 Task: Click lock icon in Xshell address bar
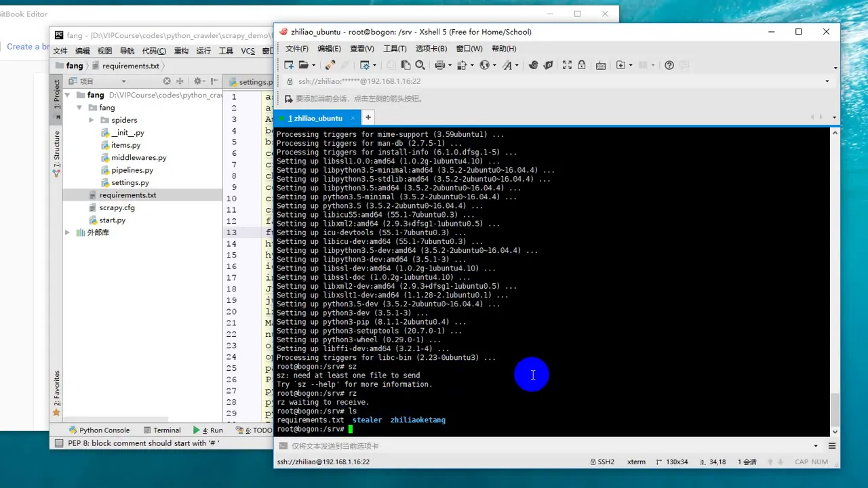pos(290,81)
